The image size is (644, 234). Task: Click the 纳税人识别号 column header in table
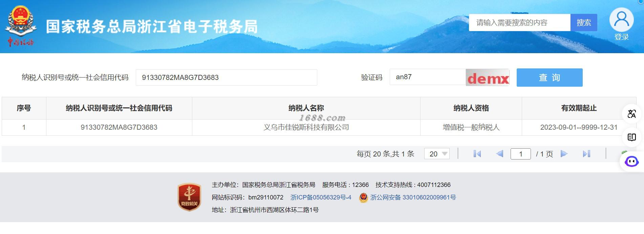coord(119,108)
